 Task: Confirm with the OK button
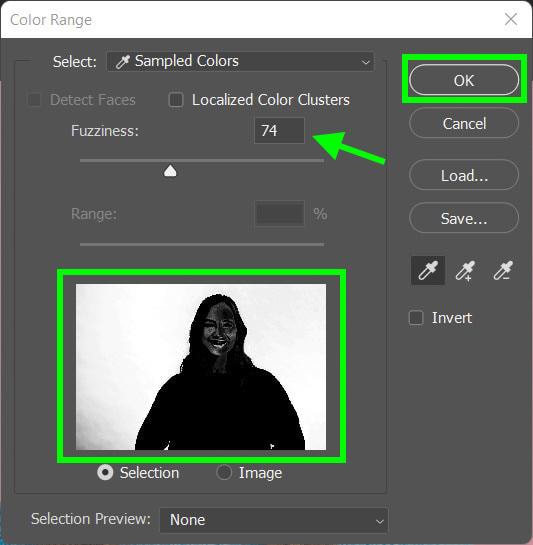(x=464, y=80)
